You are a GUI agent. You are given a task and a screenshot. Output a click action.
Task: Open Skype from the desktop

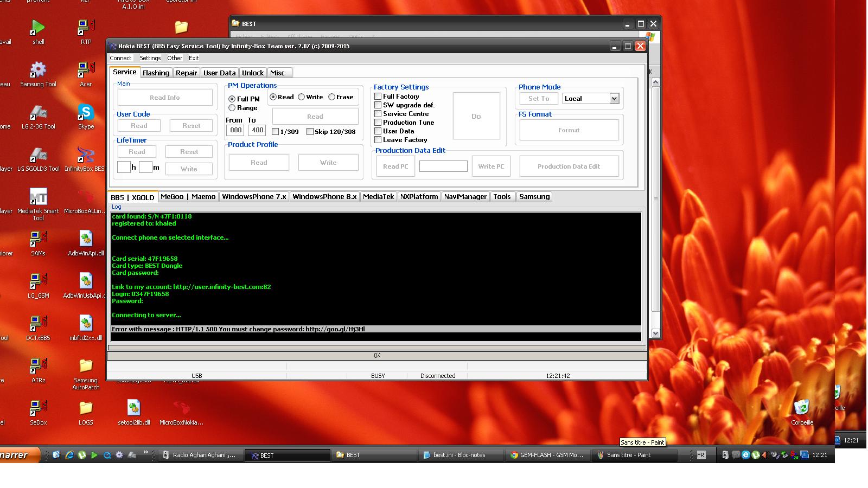pos(86,116)
